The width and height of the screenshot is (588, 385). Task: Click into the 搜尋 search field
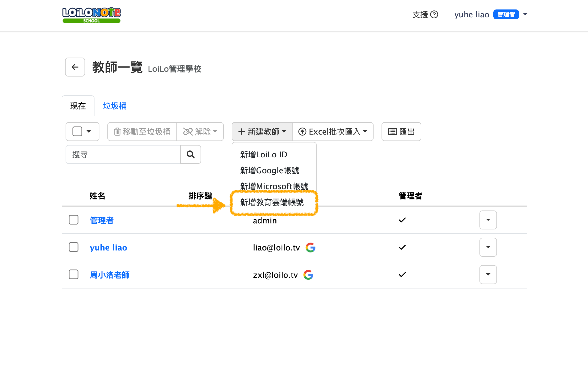click(x=123, y=154)
